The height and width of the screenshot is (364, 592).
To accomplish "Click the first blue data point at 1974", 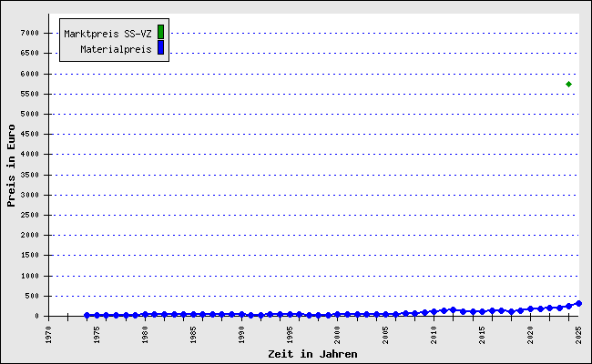I will 87,315.
